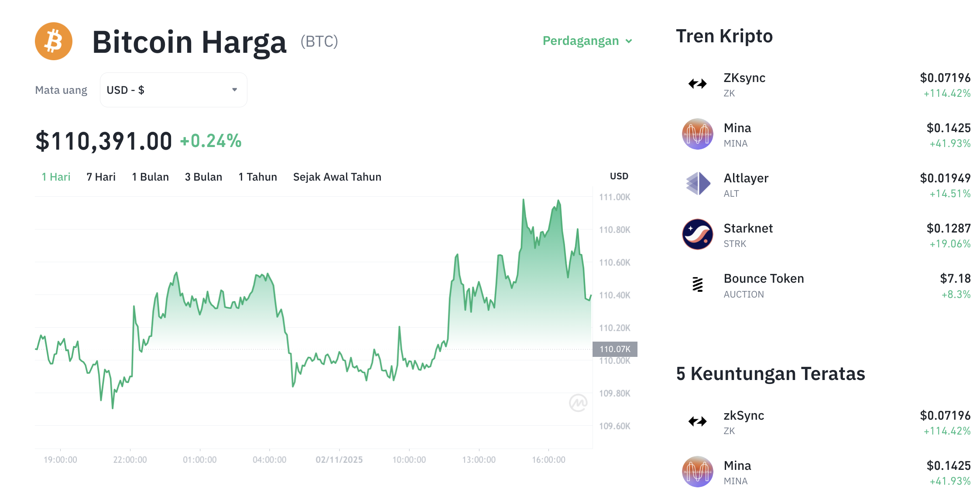Select the 3 Bulan timeframe

[203, 177]
